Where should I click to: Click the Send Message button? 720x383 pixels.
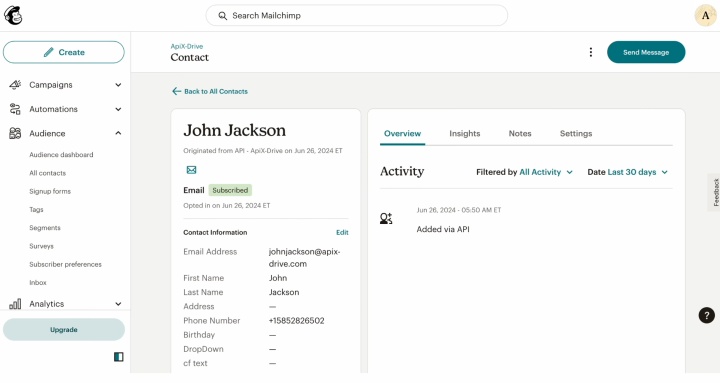click(x=646, y=52)
